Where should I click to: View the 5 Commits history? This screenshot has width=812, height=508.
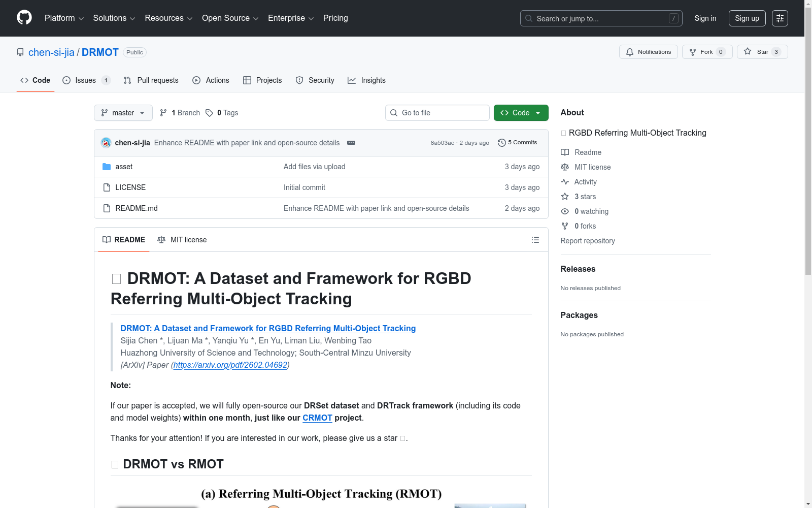point(517,143)
